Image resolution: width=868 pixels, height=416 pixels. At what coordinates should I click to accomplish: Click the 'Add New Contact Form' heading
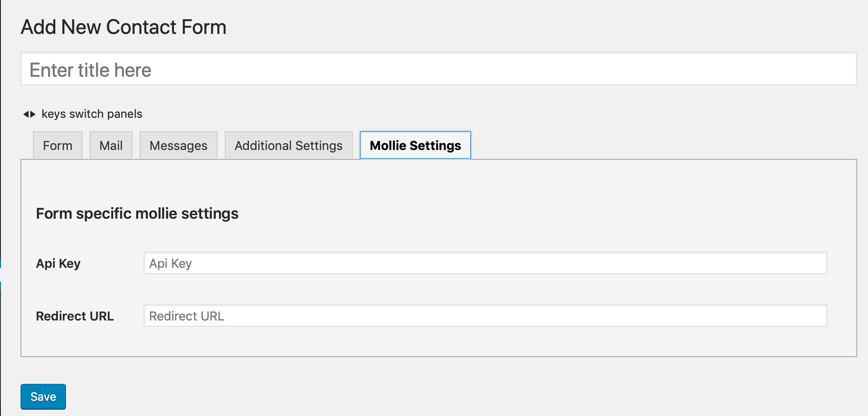point(124,27)
